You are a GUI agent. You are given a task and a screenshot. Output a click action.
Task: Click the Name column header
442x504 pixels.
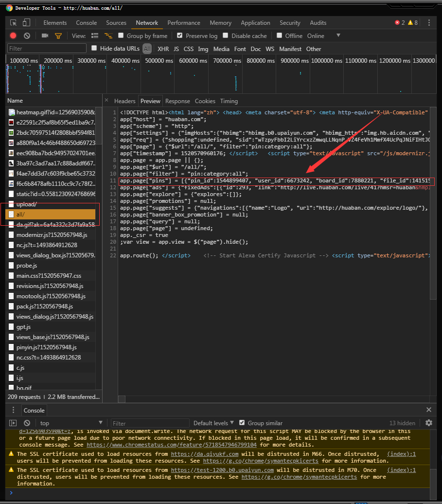53,101
